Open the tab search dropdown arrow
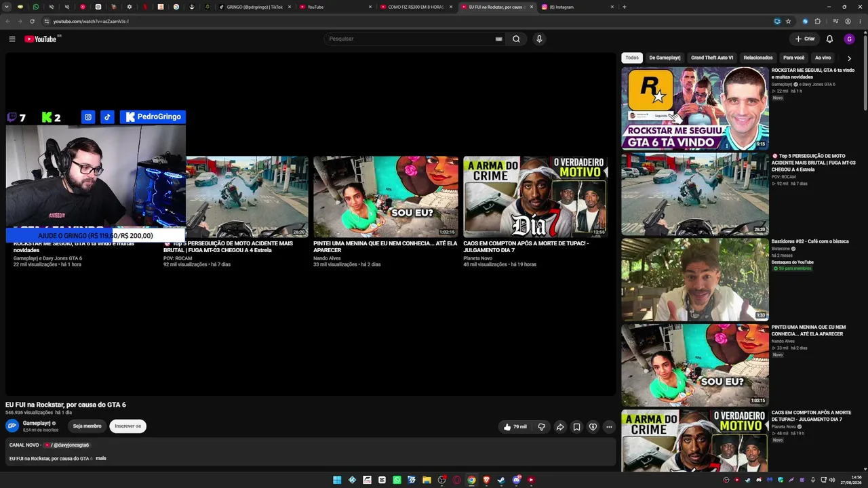This screenshot has width=868, height=488. [x=7, y=7]
